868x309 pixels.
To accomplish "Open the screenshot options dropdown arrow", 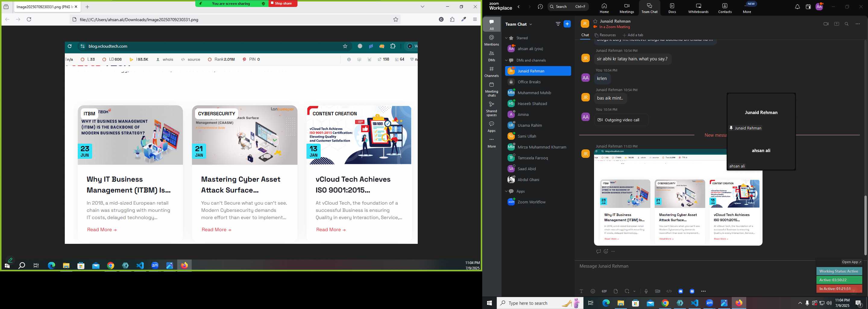I will pos(634,291).
